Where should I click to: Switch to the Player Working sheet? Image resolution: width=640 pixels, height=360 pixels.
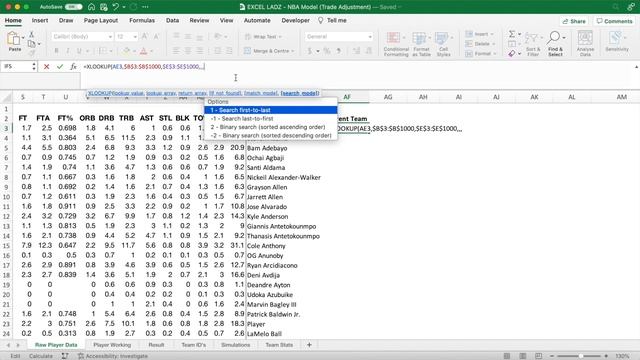click(x=112, y=345)
